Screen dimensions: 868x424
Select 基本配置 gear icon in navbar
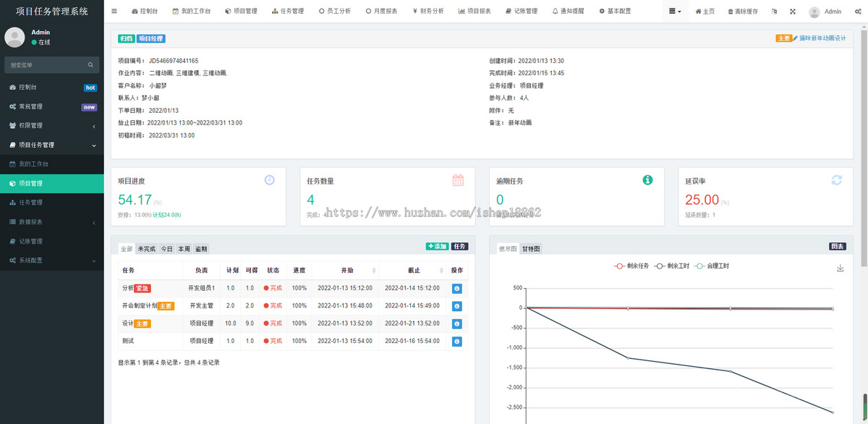click(x=601, y=11)
